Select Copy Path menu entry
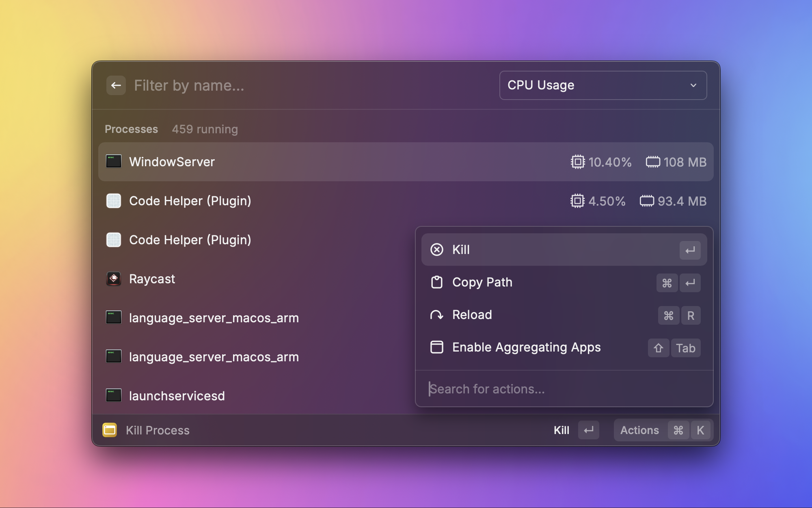 point(482,282)
